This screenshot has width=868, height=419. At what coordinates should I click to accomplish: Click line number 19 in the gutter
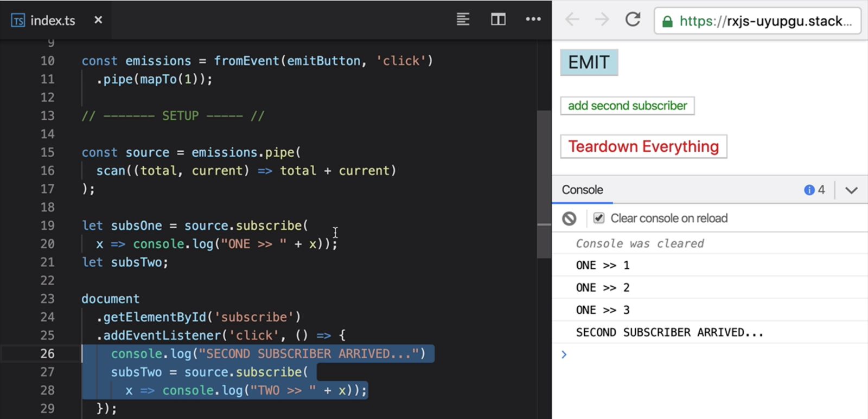(x=47, y=225)
